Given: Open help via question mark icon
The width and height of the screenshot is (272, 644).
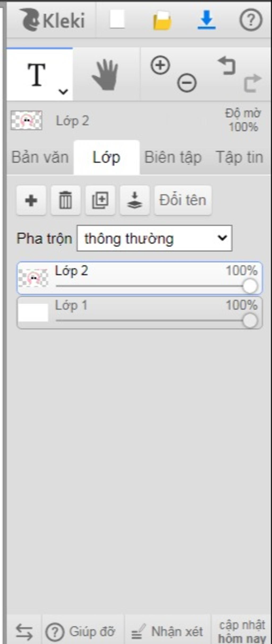Looking at the screenshot, I should [251, 20].
